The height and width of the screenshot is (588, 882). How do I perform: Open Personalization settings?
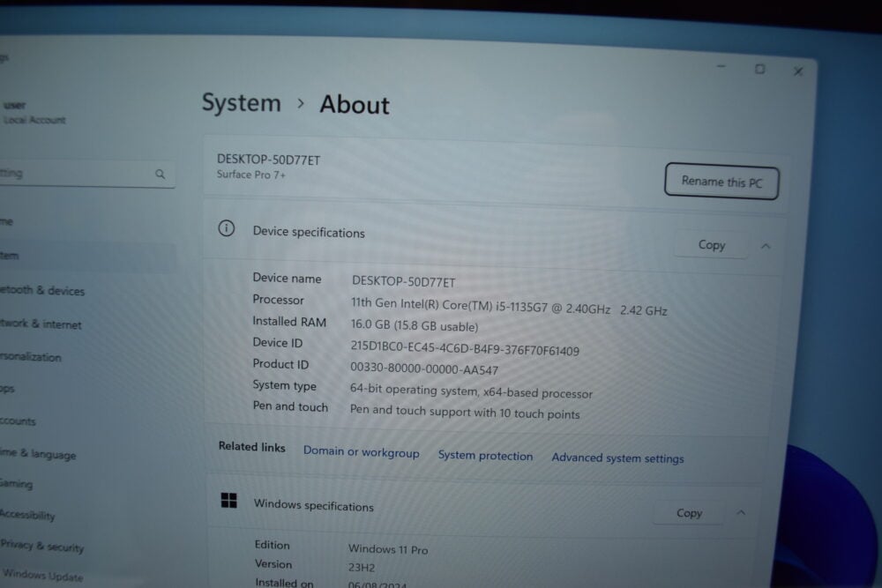[30, 357]
